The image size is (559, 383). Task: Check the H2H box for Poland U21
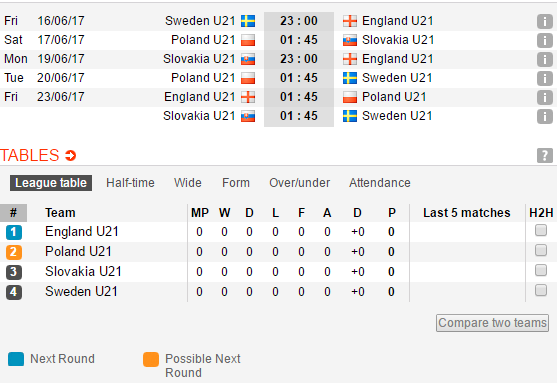point(541,250)
